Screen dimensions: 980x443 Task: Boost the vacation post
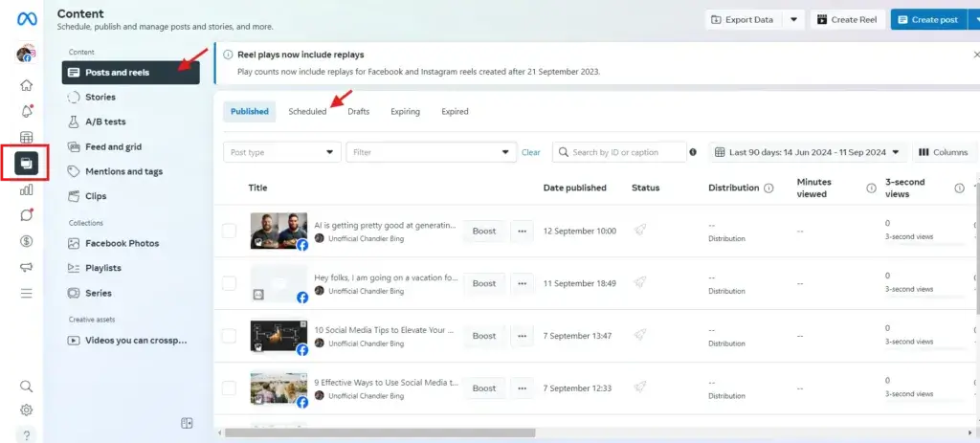point(484,283)
